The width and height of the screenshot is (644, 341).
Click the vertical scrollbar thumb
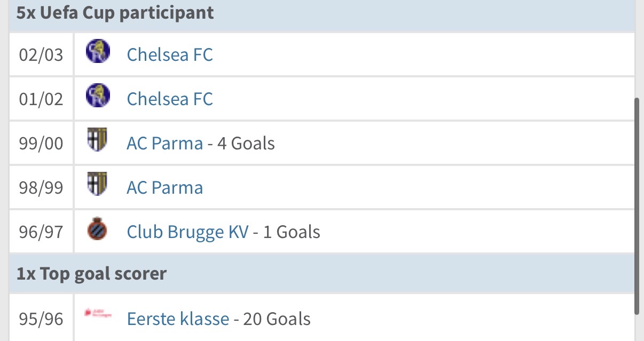[x=637, y=205]
